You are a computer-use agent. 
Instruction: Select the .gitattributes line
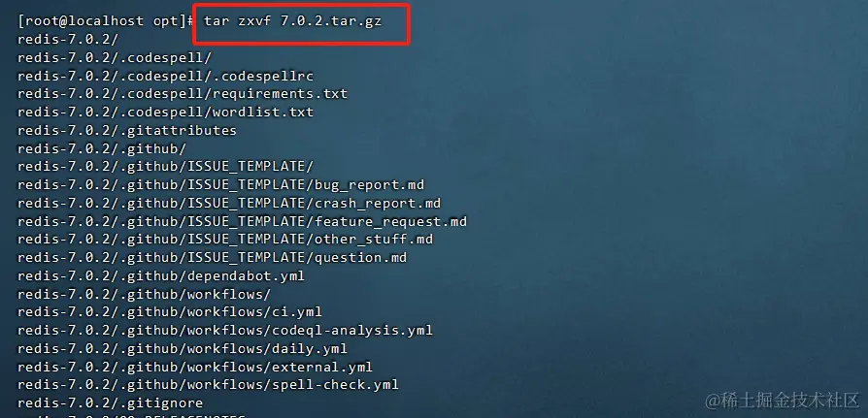coord(127,131)
